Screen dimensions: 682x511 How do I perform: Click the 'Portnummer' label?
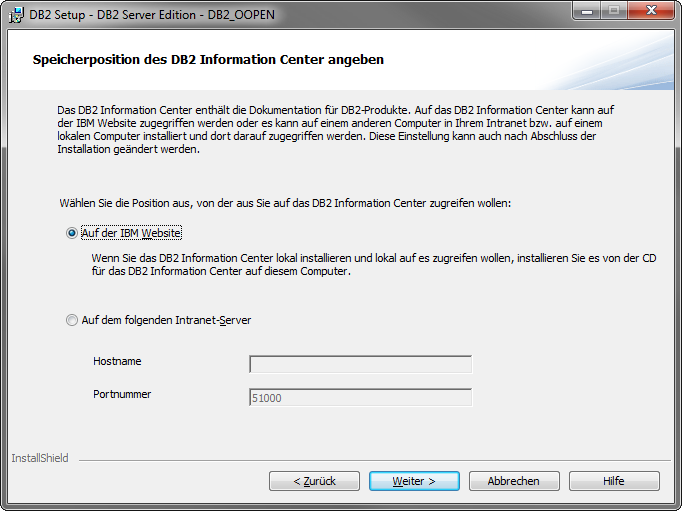point(122,394)
